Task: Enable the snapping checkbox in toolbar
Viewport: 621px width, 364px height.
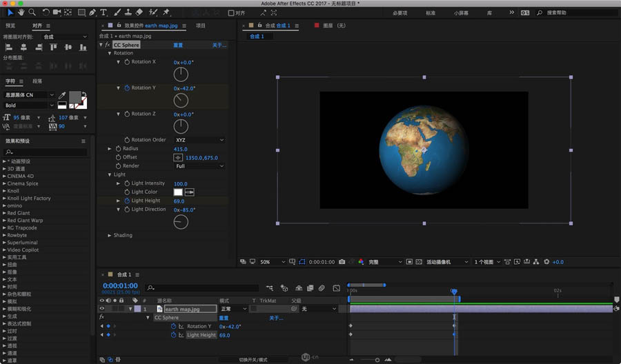Action: coord(230,12)
